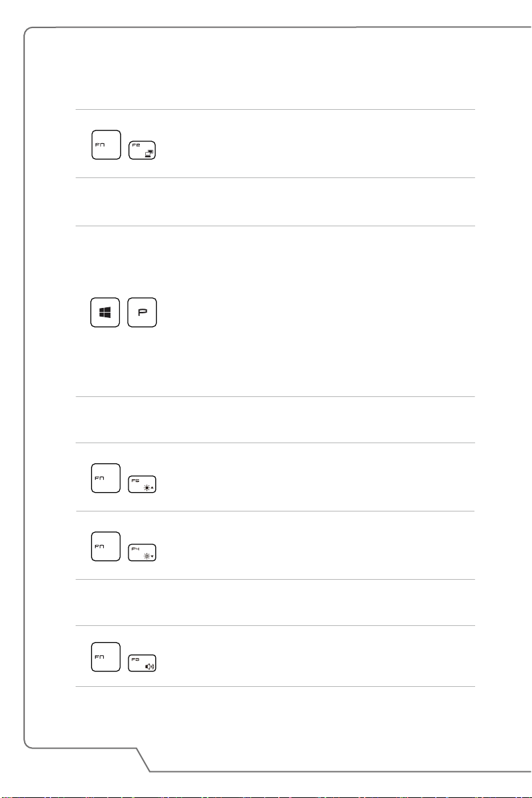Viewport: 532px width, 798px height.
Task: Click the dual monitor symbol on F2
Action: [149, 153]
